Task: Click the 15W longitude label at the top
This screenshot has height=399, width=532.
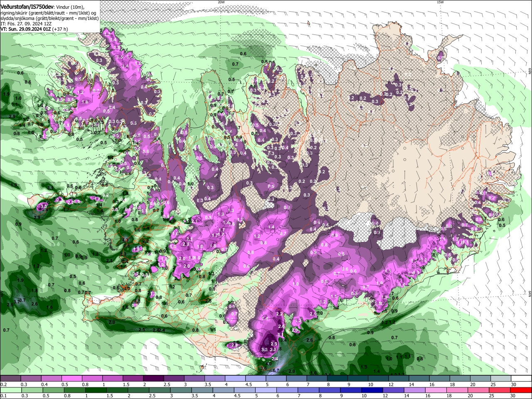Action: tap(440, 2)
